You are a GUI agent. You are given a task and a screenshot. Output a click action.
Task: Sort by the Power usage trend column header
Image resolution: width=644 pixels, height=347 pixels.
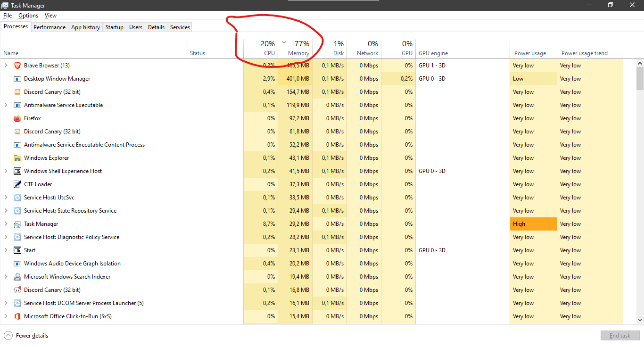[590, 49]
